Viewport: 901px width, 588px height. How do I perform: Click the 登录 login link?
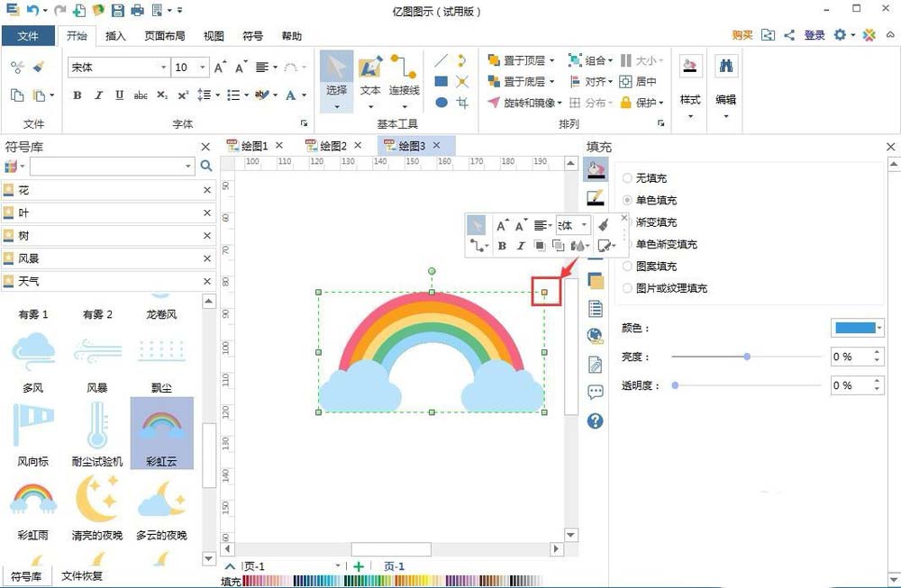coord(815,35)
